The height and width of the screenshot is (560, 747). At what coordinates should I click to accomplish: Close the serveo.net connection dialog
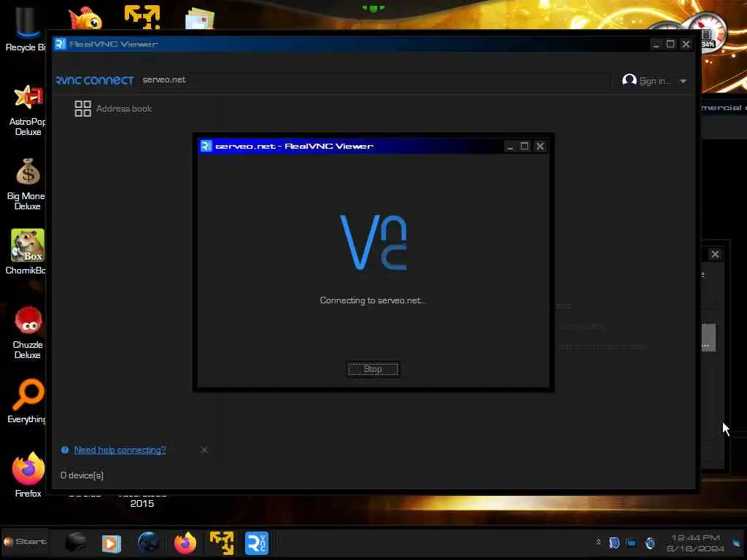pyautogui.click(x=541, y=146)
